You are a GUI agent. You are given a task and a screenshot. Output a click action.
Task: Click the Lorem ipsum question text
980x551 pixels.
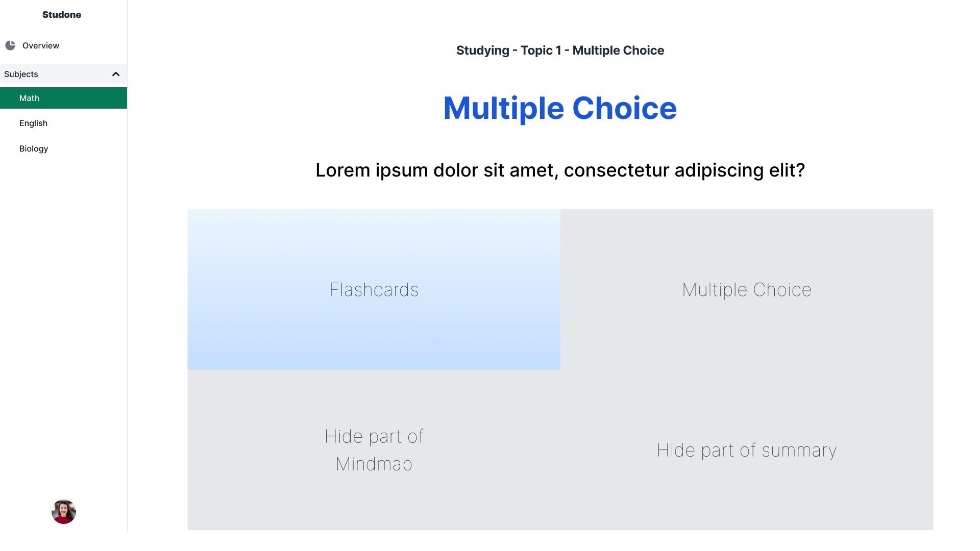560,170
